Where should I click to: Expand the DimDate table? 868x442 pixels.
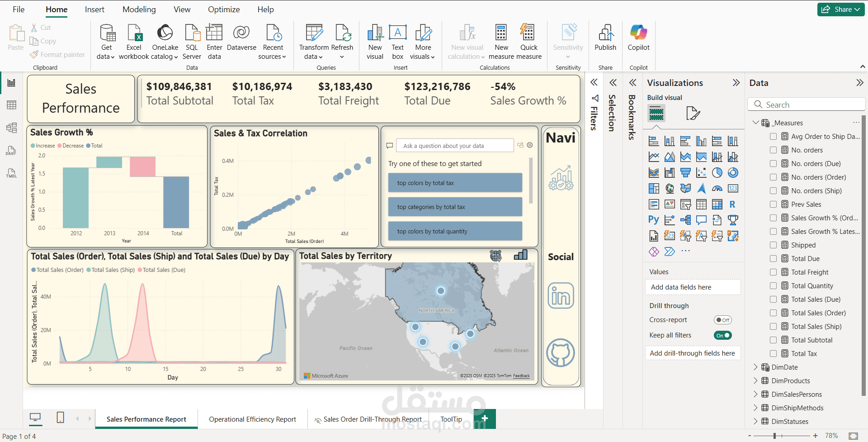point(755,367)
